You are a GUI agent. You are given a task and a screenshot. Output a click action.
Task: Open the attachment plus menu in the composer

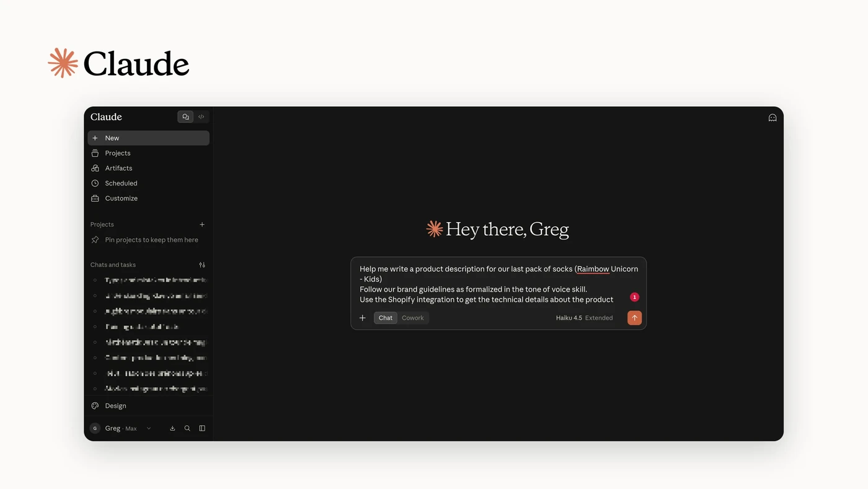click(363, 318)
